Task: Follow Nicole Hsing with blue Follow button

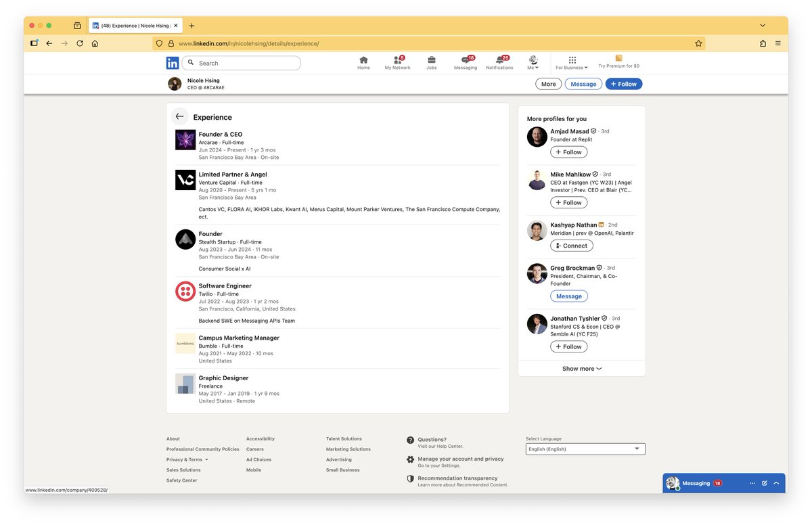Action: tap(624, 84)
